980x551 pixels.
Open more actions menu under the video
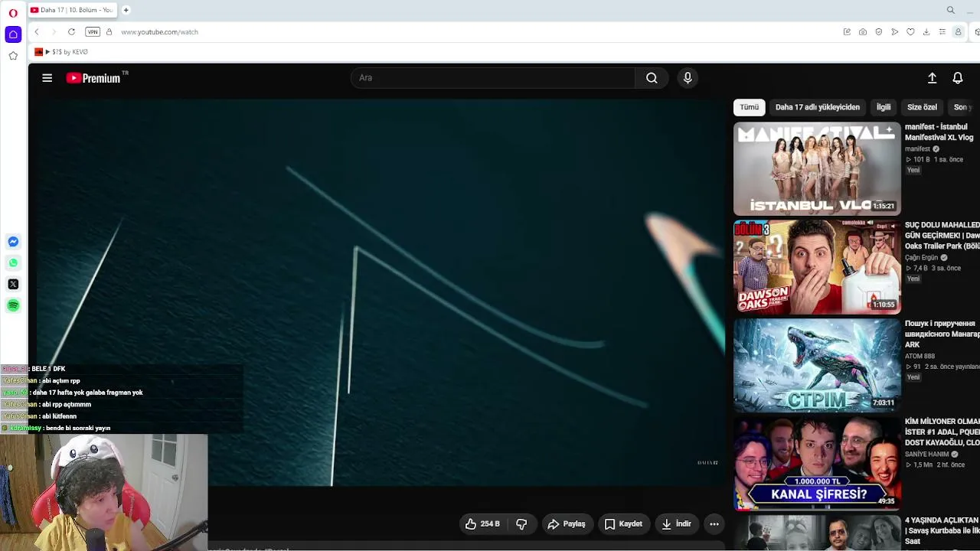[x=714, y=524]
